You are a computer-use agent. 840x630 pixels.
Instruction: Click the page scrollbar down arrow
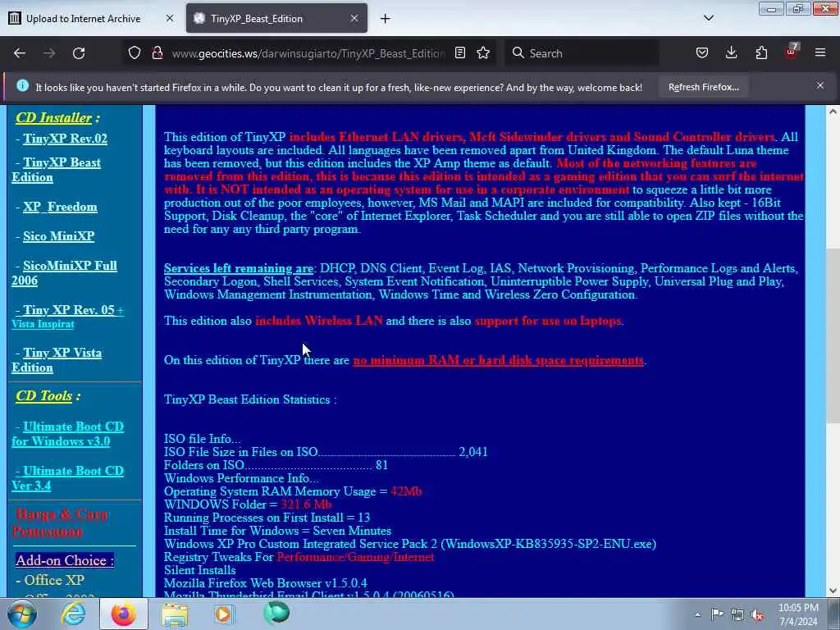pos(832,591)
